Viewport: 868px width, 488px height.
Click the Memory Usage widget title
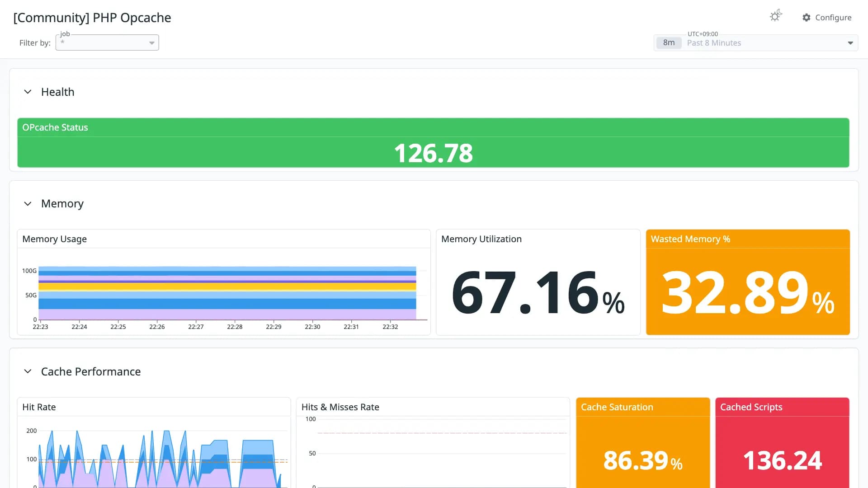tap(54, 239)
